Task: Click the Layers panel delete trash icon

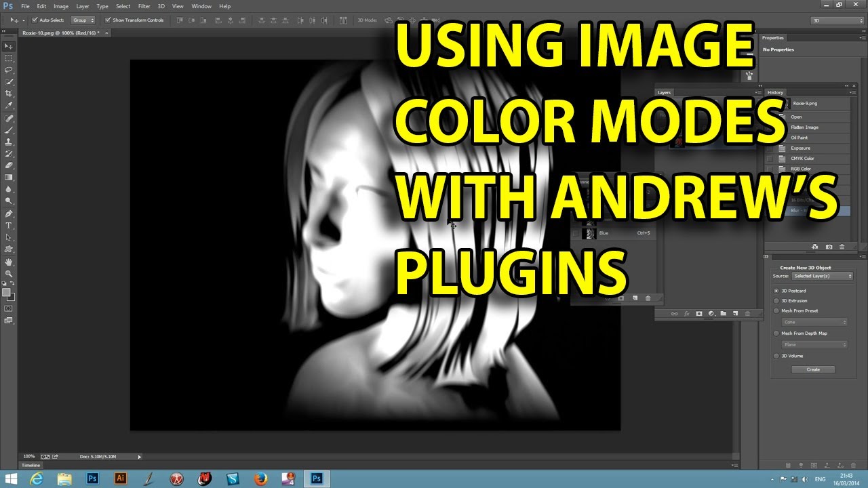Action: pos(748,313)
